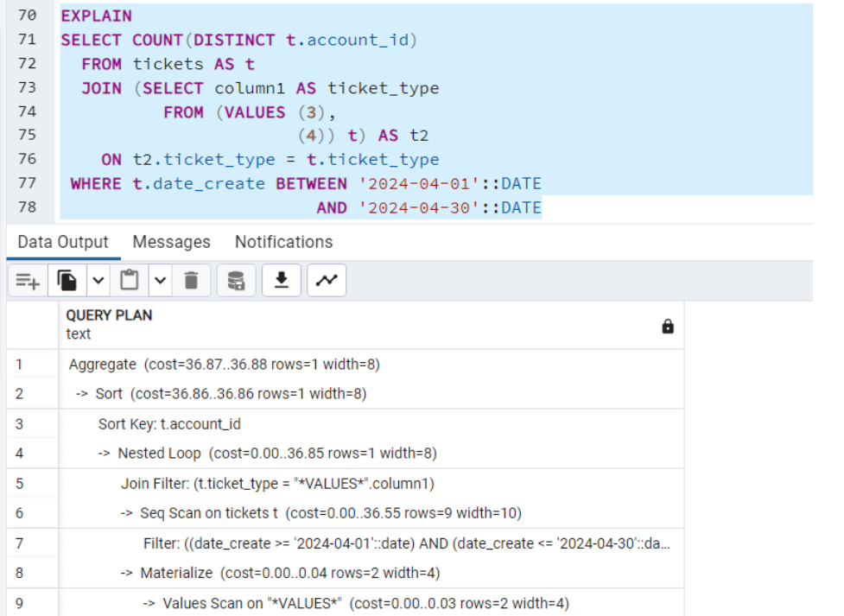Screen dimensions: 844x616
Task: Click the Paste clipboard icon
Action: point(130,281)
